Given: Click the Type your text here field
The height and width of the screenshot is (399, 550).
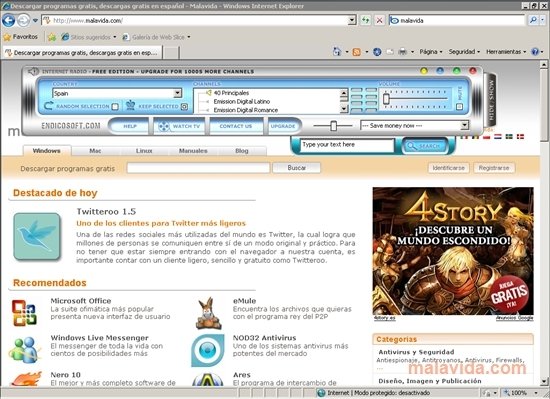Looking at the screenshot, I should tap(347, 145).
